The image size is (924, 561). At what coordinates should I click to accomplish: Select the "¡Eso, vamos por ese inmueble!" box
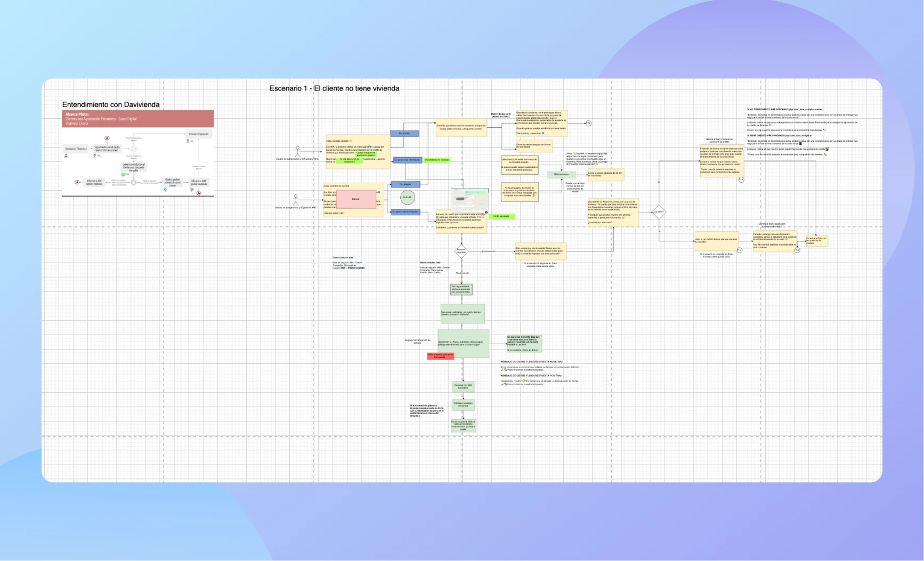pyautogui.click(x=540, y=251)
